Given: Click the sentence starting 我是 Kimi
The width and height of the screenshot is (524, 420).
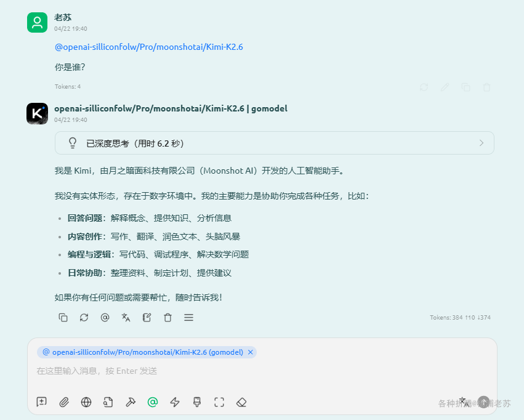Looking at the screenshot, I should [200, 171].
